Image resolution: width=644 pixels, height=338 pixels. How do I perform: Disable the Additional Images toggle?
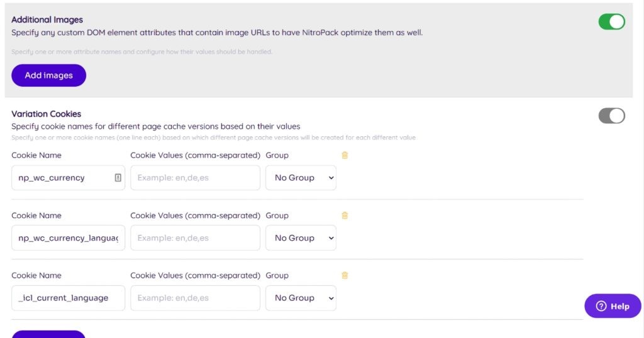tap(611, 22)
